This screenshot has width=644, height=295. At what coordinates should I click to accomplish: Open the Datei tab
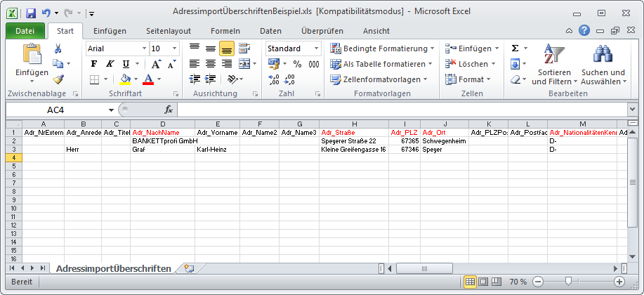25,31
